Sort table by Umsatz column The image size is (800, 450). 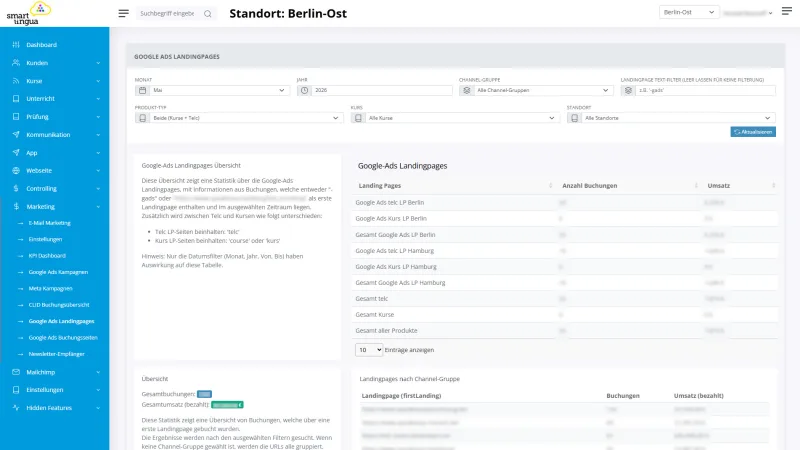point(741,186)
